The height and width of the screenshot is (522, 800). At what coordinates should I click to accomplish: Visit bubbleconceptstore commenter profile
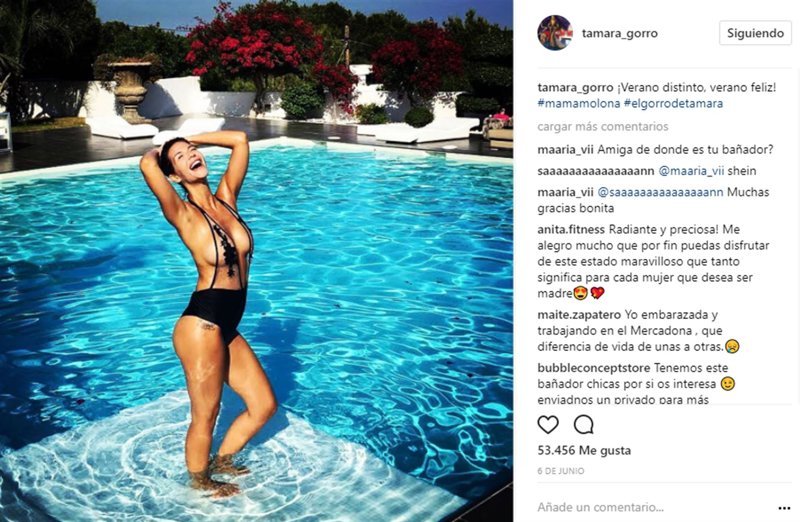(x=594, y=368)
